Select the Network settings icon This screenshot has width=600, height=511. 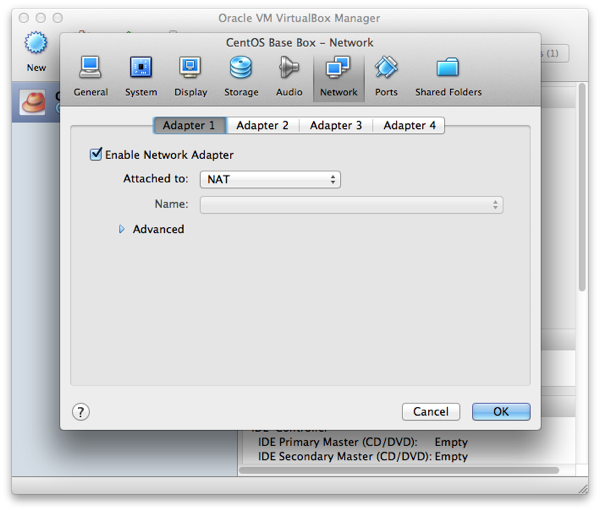tap(338, 76)
